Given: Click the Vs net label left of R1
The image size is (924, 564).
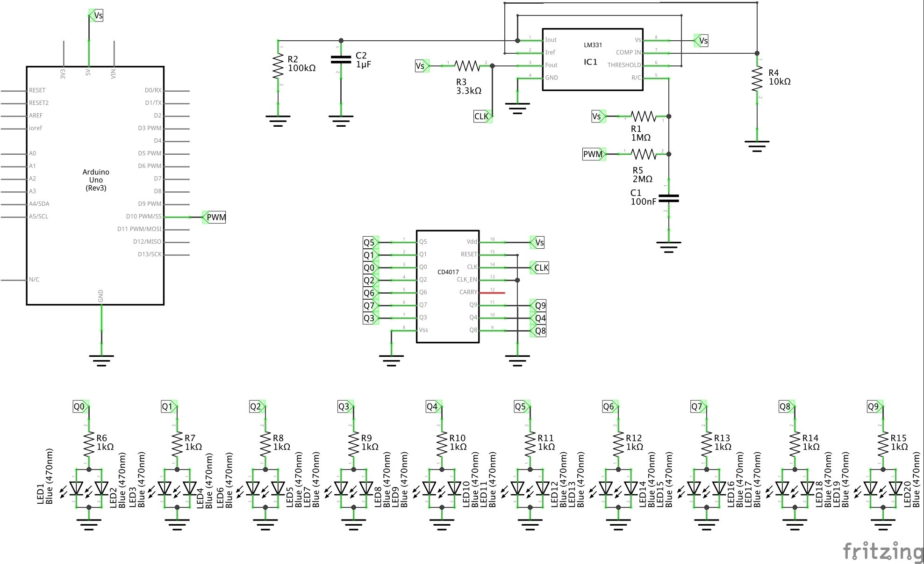Looking at the screenshot, I should (599, 116).
